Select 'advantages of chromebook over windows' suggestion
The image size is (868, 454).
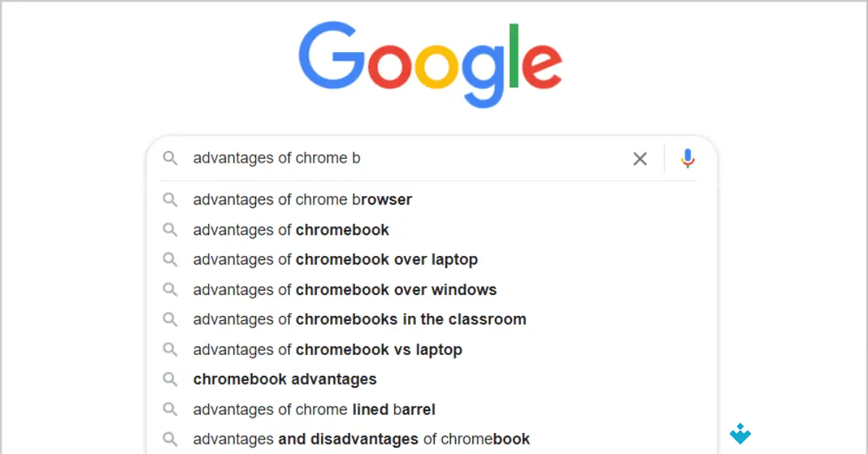tap(344, 289)
